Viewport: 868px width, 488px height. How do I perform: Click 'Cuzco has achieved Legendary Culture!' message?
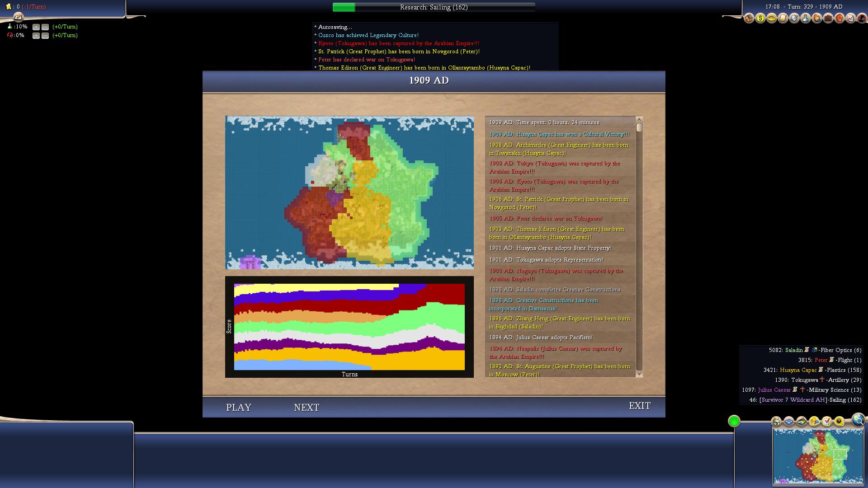click(368, 35)
